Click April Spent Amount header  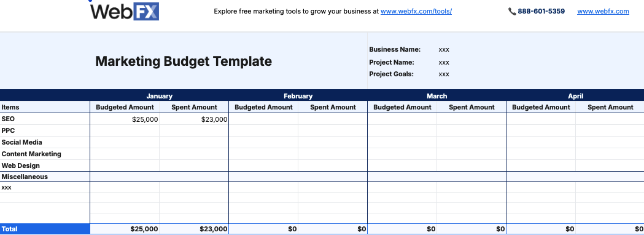[610, 107]
